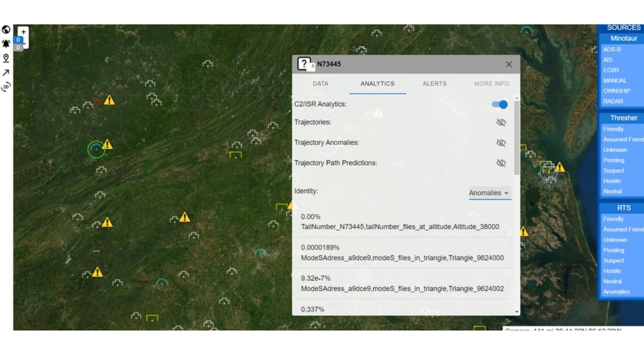Toggle the 2D view rotation icon

point(6,87)
